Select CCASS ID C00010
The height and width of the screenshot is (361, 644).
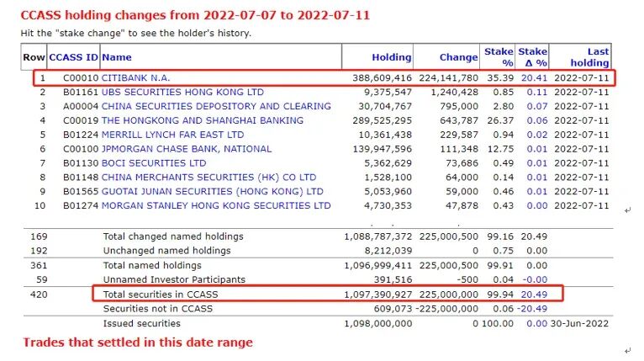(81, 77)
